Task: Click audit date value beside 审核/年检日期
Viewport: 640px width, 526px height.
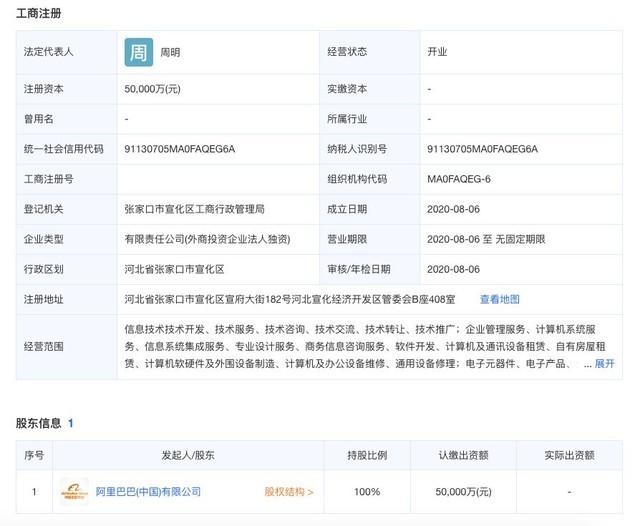Action: coord(453,269)
